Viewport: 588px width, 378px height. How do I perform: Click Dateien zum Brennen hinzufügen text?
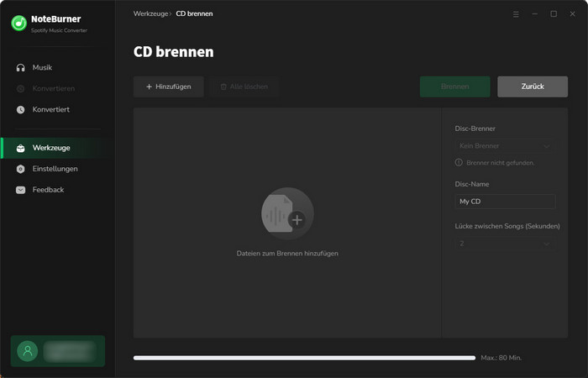coord(287,254)
